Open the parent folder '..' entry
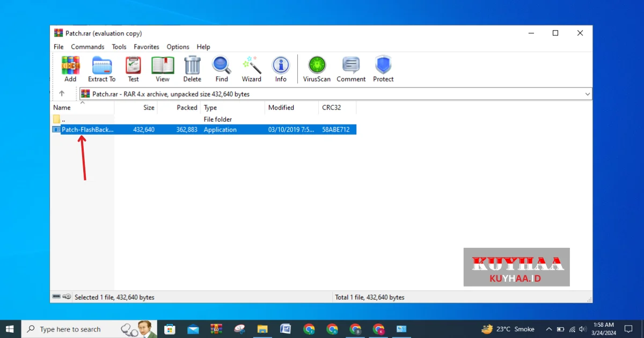 coord(63,120)
